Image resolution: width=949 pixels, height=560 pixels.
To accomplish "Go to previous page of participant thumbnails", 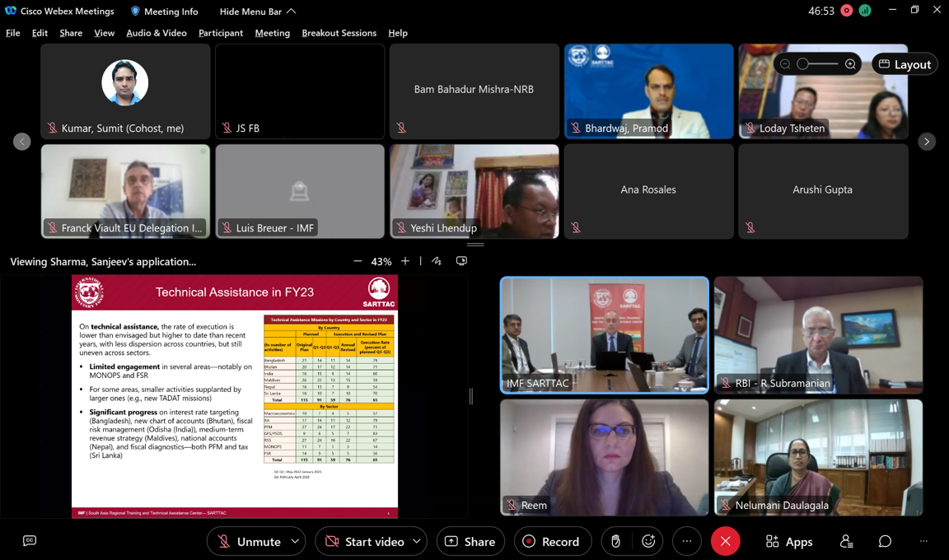I will [x=21, y=142].
